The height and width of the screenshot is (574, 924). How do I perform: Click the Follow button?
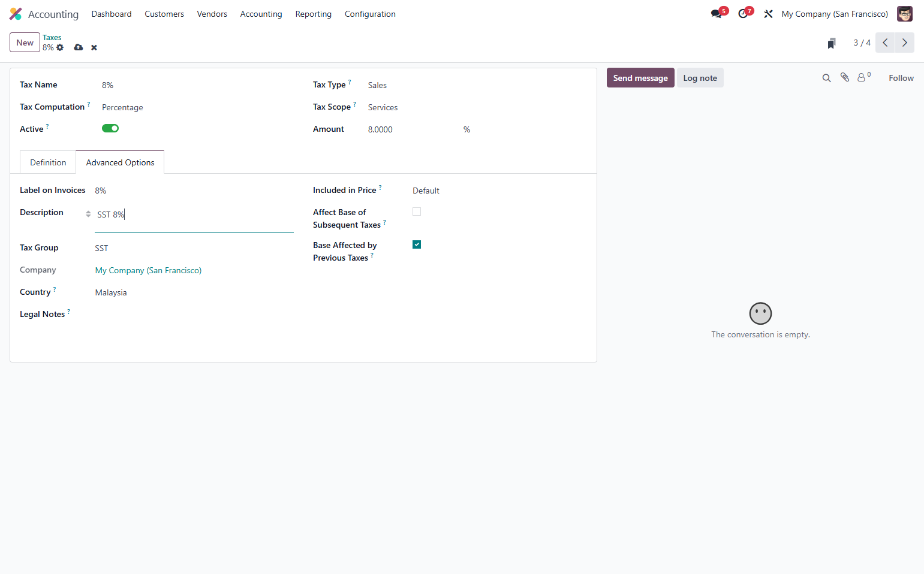pyautogui.click(x=901, y=78)
